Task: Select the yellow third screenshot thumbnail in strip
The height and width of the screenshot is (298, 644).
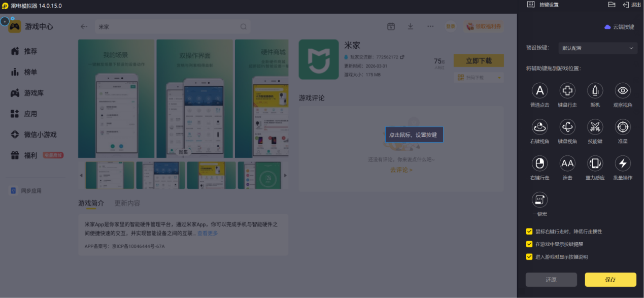Action: click(211, 176)
